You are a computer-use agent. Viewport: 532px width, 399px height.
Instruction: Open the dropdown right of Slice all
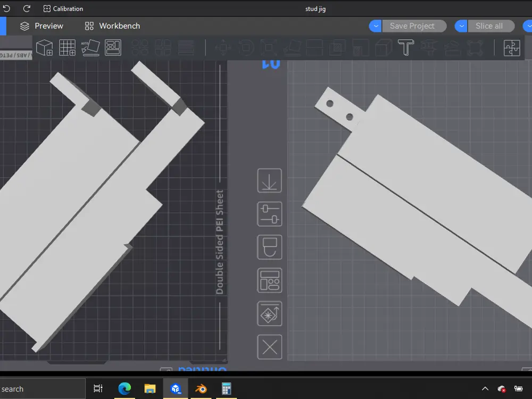(x=528, y=26)
